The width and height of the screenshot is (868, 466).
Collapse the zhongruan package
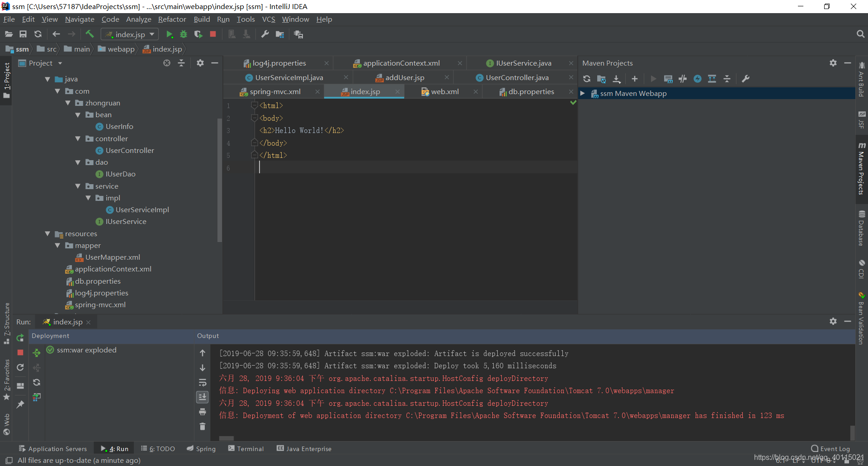tap(68, 103)
